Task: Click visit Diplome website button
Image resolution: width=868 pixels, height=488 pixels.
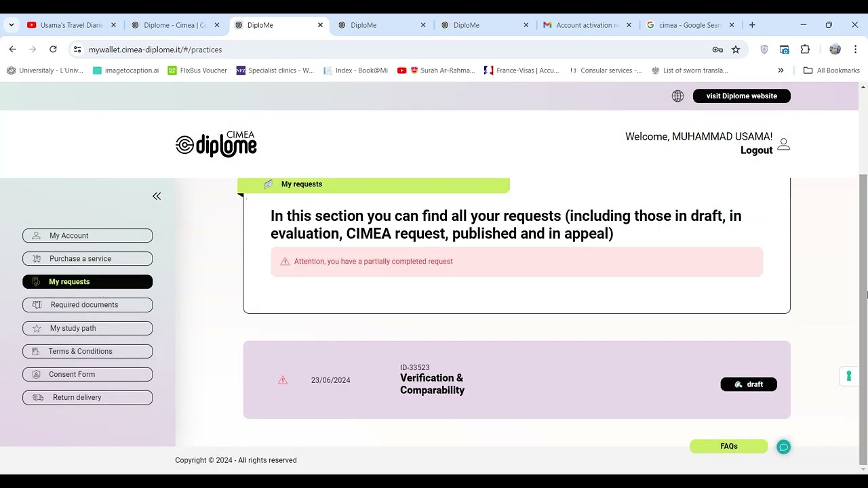Action: click(742, 96)
